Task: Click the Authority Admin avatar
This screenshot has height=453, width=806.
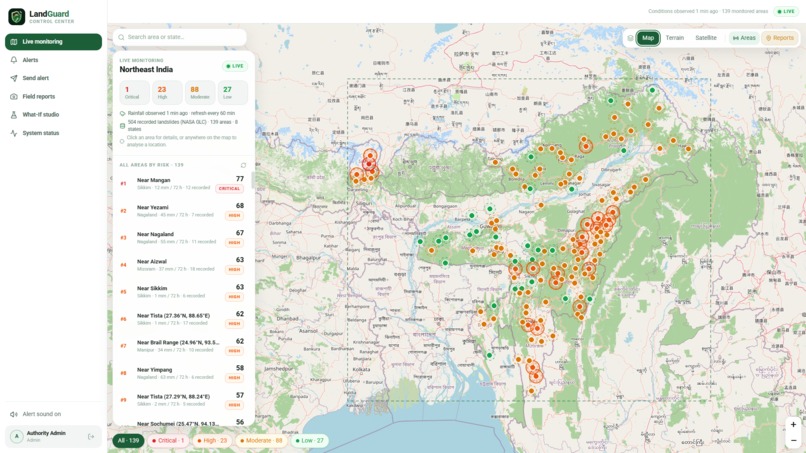Action: [x=16, y=437]
